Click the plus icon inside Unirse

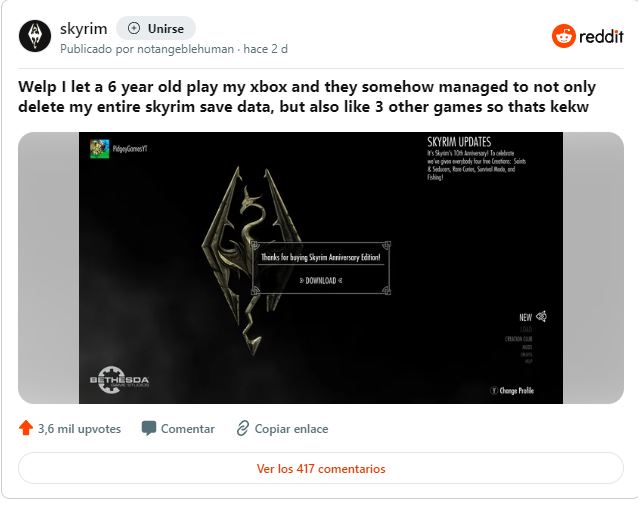pos(134,28)
